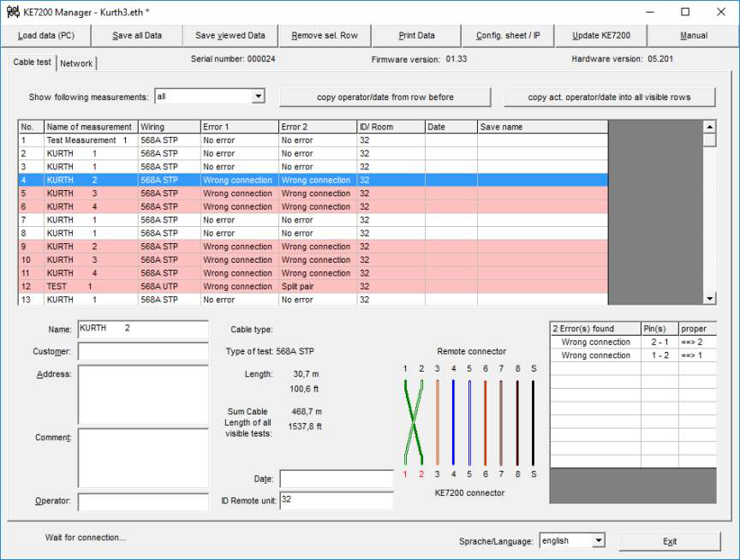Click the Serial number 000024 text

(233, 59)
